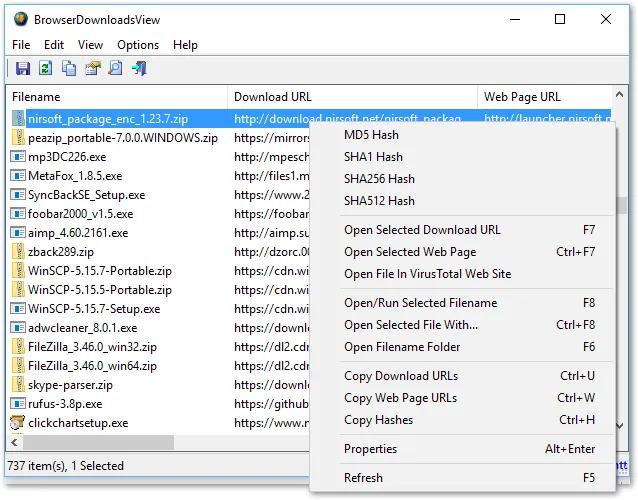Click the Copy selected items toolbar icon
The width and height of the screenshot is (638, 500).
tap(69, 68)
